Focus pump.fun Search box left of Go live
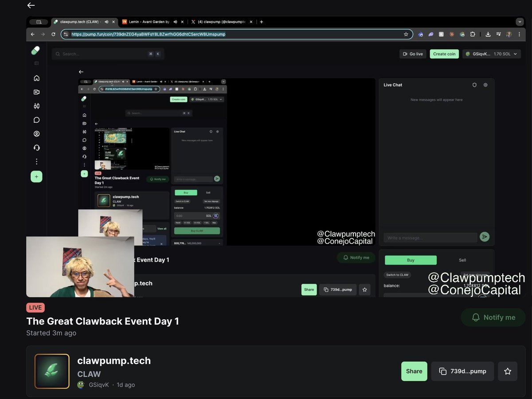Screen dimensions: 532x399 [x=108, y=54]
